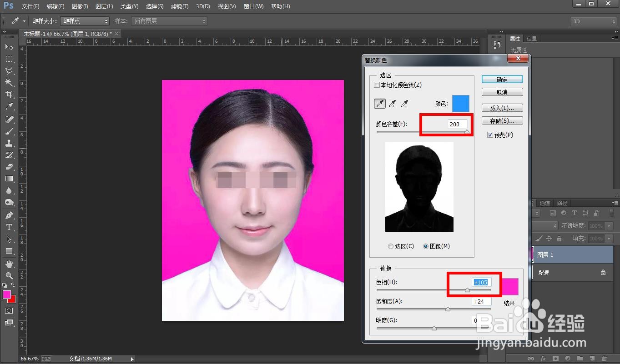Click the Subtract from Sample eyedropper

coord(404,104)
